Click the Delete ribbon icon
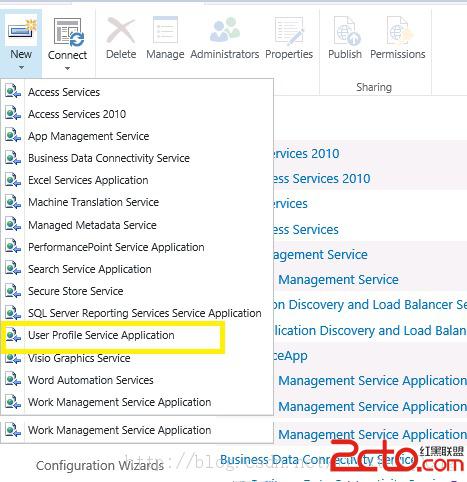This screenshot has width=467, height=482. (121, 30)
